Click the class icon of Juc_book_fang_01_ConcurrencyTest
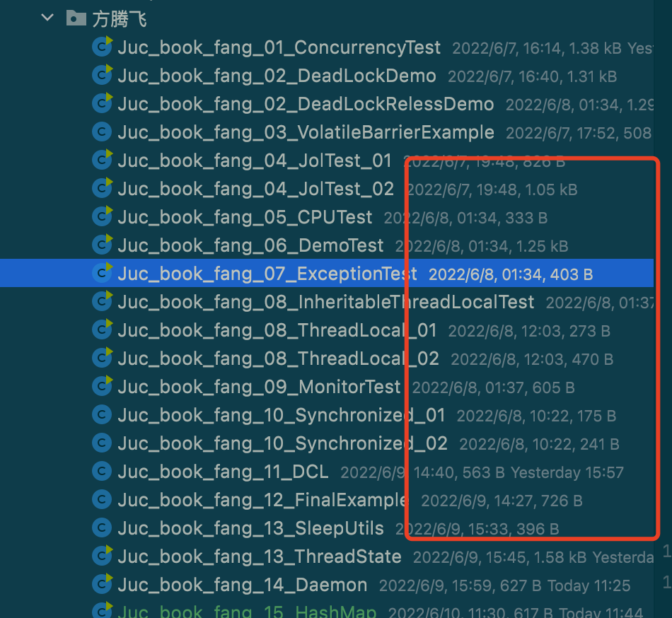The image size is (672, 618). [103, 47]
